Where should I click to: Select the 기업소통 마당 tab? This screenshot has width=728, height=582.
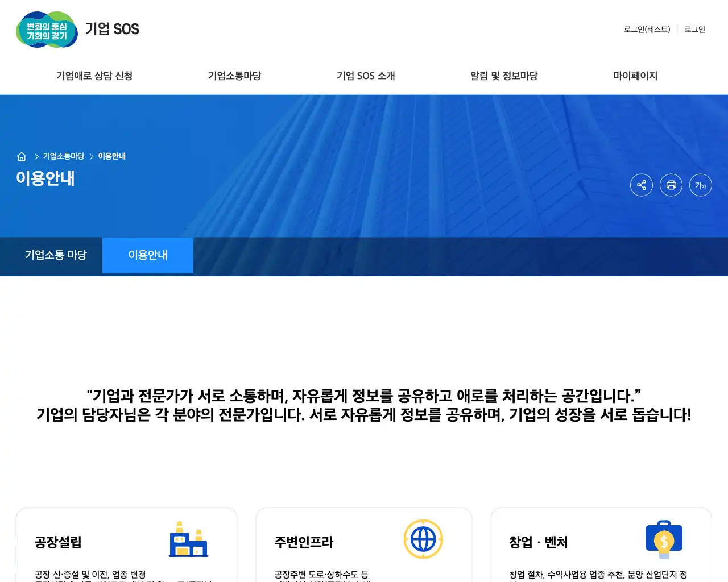56,255
